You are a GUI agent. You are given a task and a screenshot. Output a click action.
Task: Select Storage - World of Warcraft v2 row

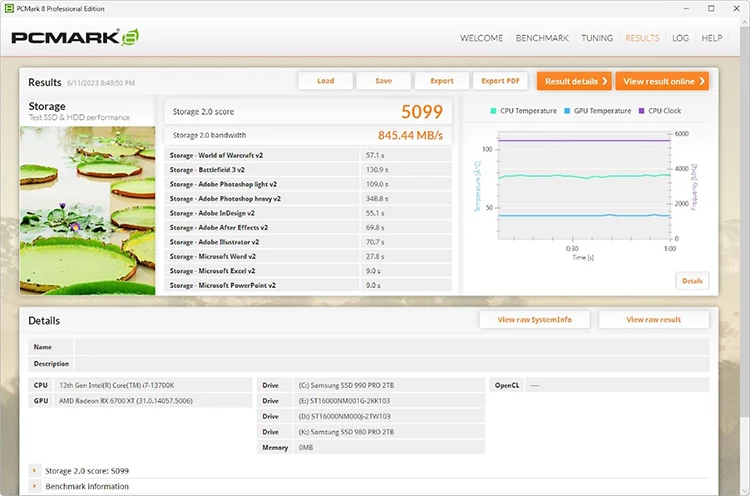(309, 155)
